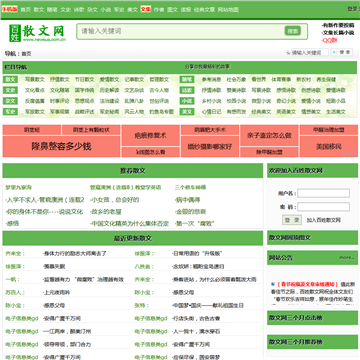Open 爱情散文 subcategory link
Screen dimensions: 360x360
coord(109,80)
